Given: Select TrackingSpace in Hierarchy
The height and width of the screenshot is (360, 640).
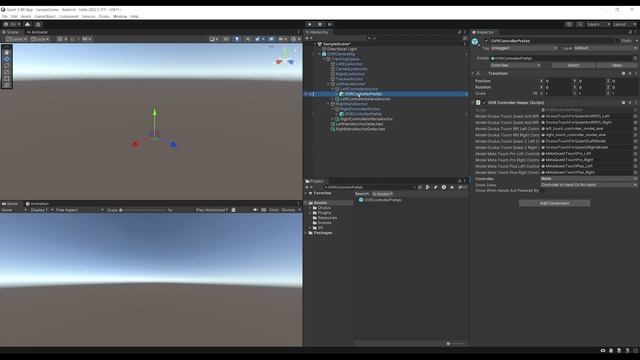Looking at the screenshot, I should 345,59.
